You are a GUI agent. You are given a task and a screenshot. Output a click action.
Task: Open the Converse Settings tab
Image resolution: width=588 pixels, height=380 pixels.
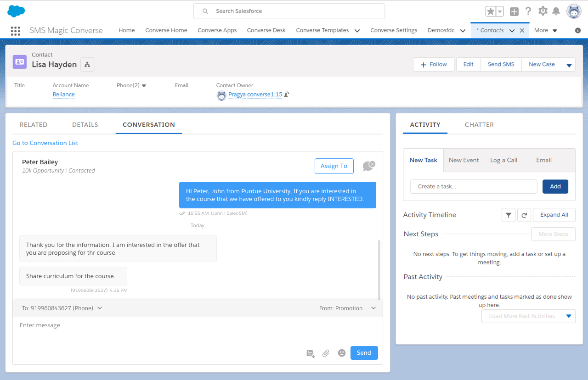click(394, 30)
